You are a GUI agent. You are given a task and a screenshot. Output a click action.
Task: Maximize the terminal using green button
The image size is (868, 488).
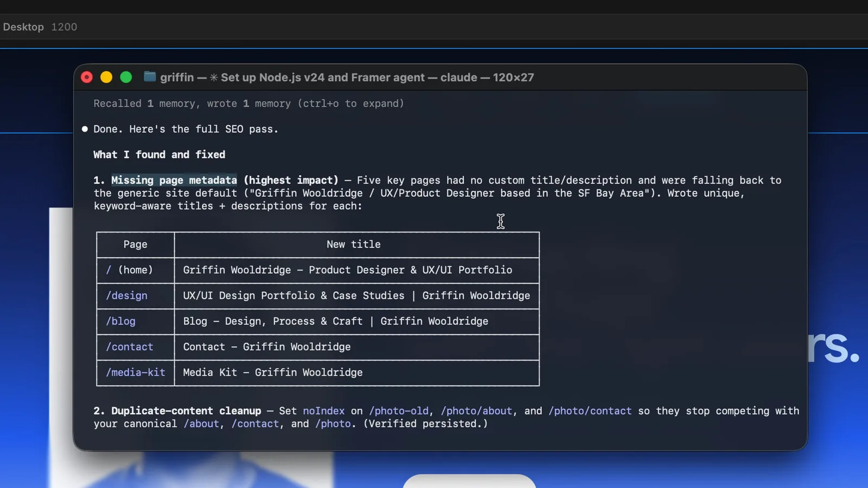tap(126, 78)
